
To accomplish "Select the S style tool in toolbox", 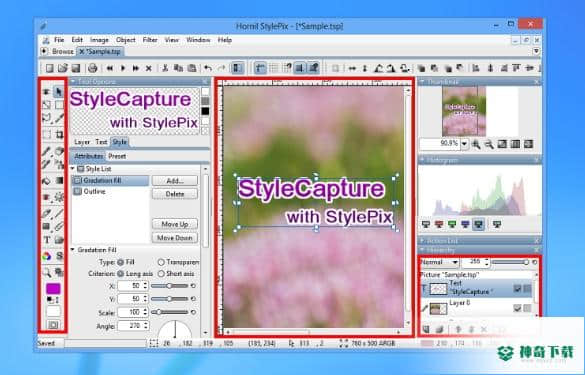I will [x=59, y=256].
